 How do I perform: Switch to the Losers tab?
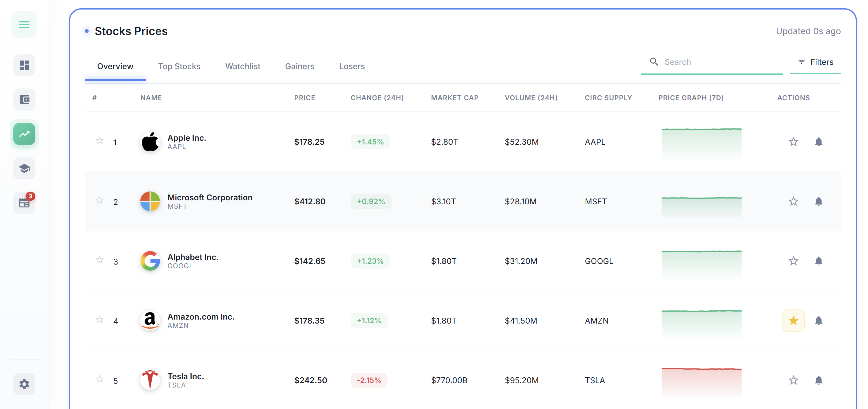[x=352, y=66]
